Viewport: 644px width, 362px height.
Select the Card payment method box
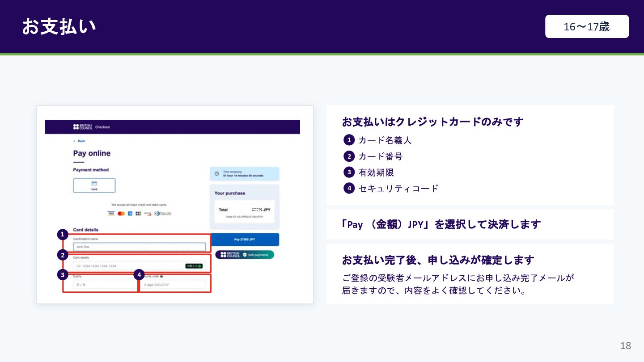94,185
